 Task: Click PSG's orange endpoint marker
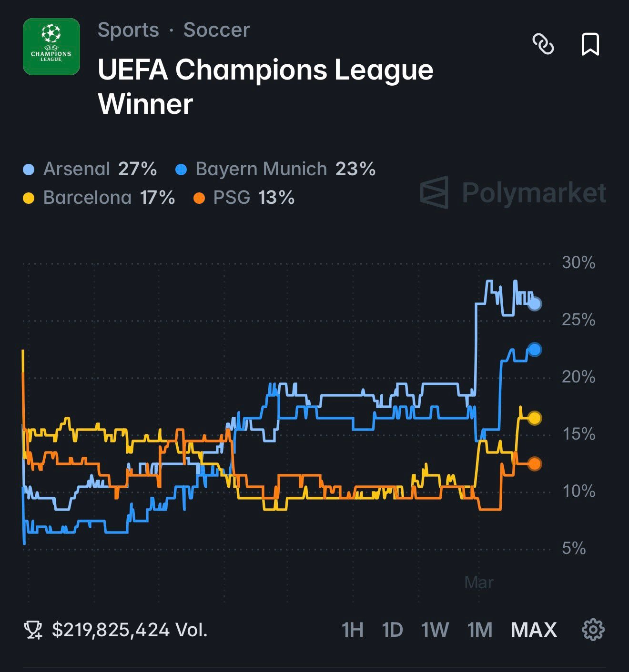click(x=534, y=463)
